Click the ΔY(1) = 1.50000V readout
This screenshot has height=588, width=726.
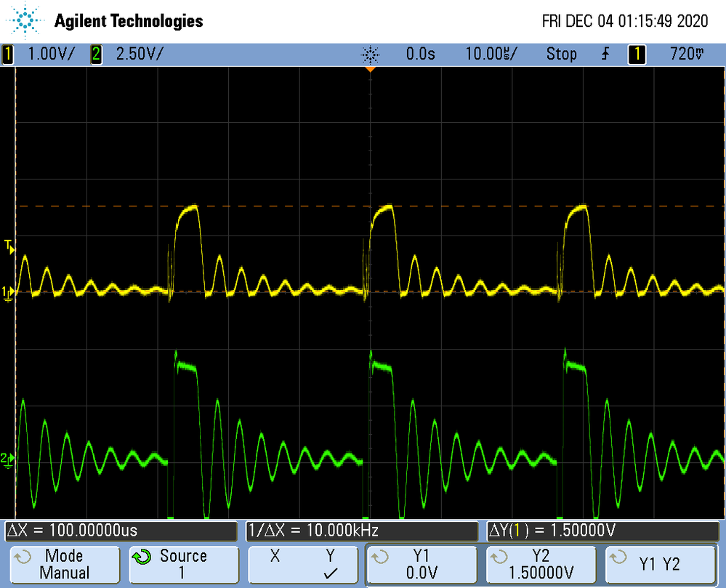[603, 531]
